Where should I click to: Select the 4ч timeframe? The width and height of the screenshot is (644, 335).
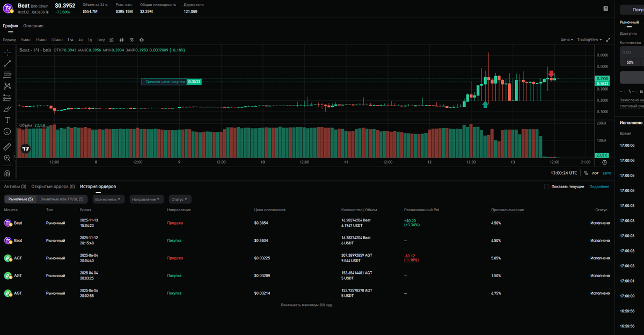click(x=80, y=40)
